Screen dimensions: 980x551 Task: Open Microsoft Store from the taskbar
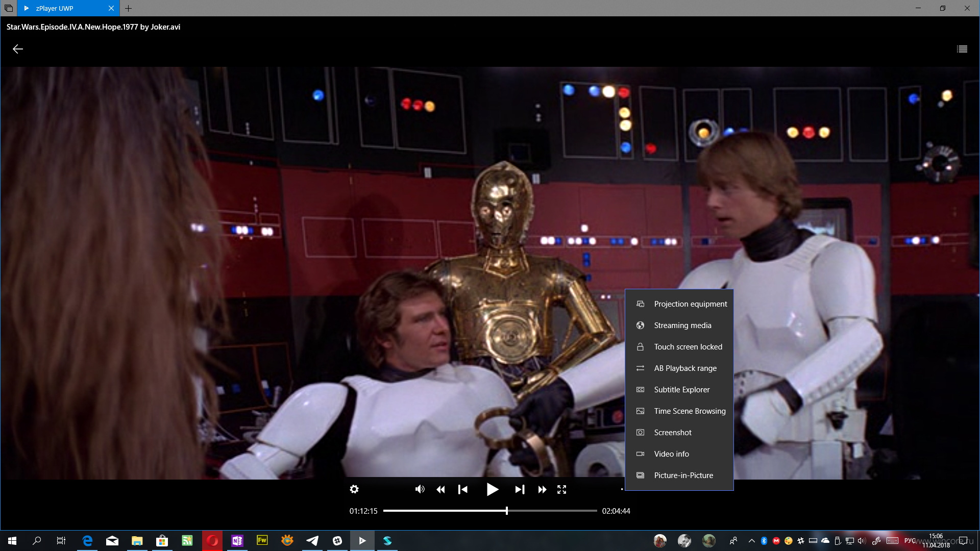tap(162, 541)
